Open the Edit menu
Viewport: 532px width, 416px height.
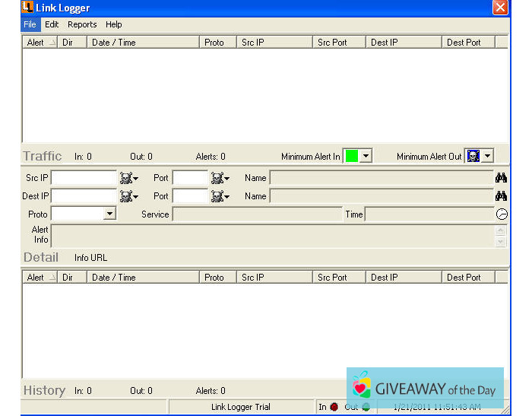(x=52, y=24)
